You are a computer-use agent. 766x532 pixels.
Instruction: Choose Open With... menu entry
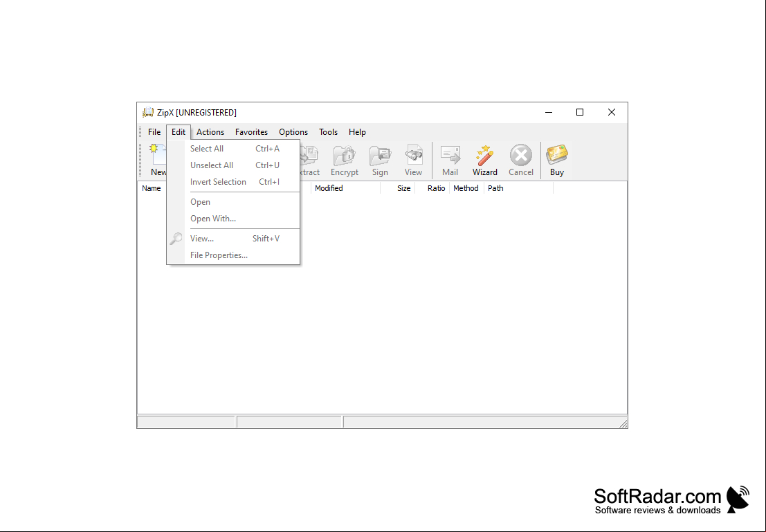(233, 219)
